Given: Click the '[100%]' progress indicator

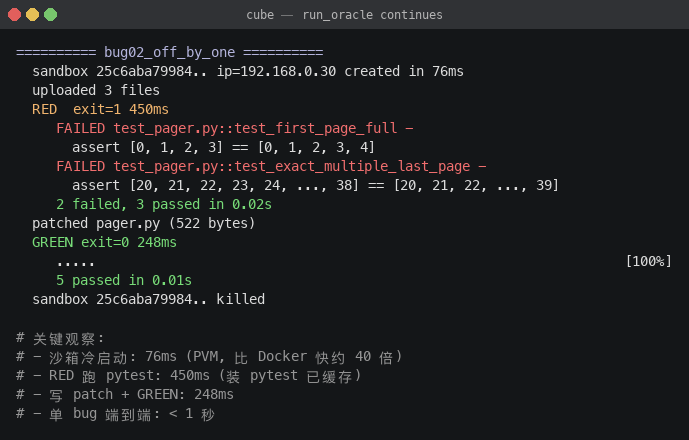Looking at the screenshot, I should (x=649, y=261).
